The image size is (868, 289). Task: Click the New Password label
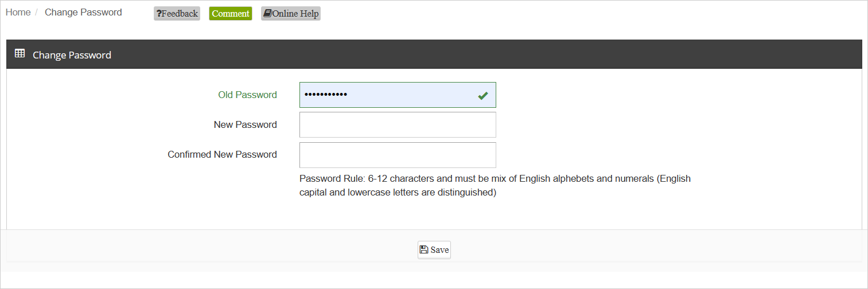[x=245, y=125]
